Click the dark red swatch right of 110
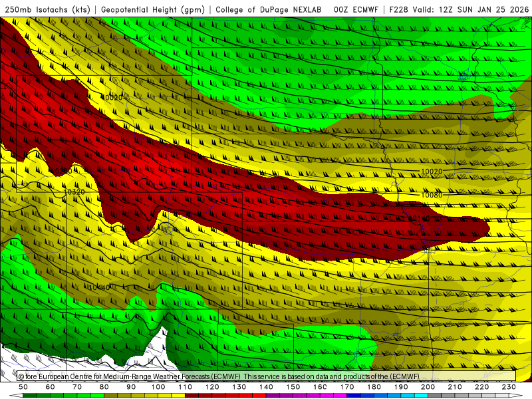The width and height of the screenshot is (532, 399). 192,396
